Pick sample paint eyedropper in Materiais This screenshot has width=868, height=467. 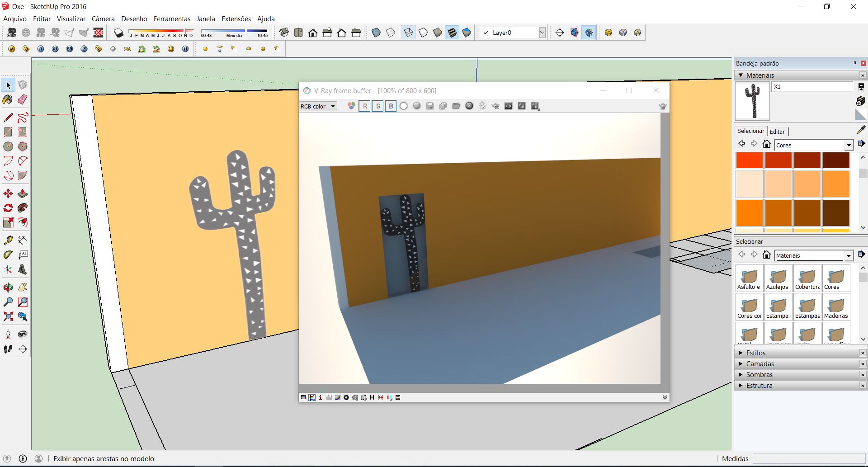[x=861, y=130]
